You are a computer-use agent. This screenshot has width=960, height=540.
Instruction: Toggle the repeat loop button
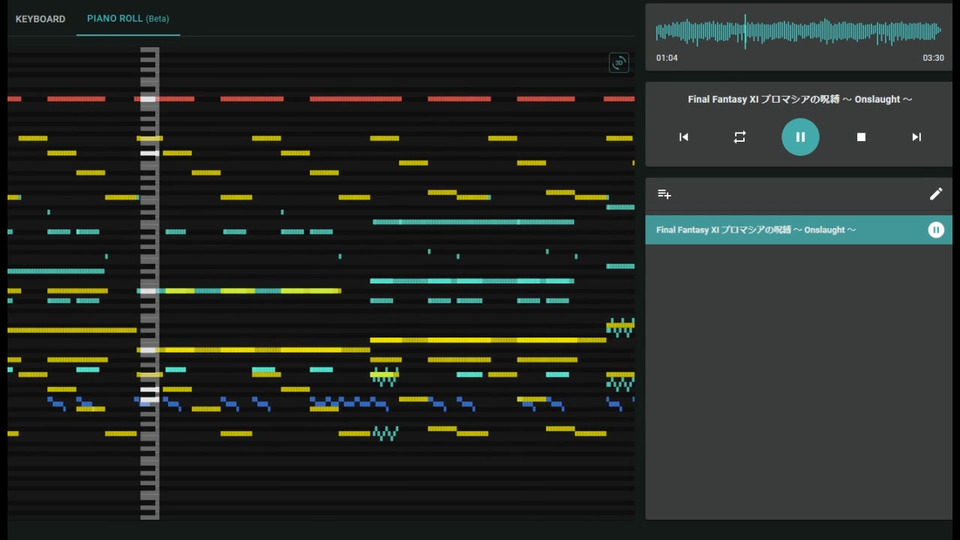(x=740, y=137)
